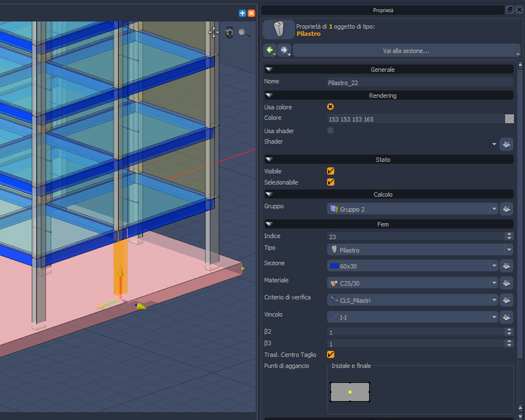Image resolution: width=525 pixels, height=420 pixels.
Task: Click the β3 value field
Action: 415,344
